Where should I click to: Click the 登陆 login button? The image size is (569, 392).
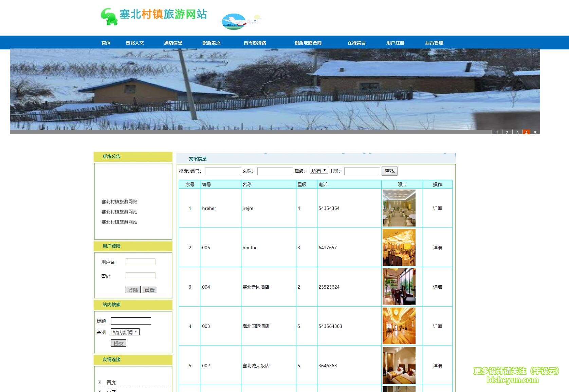pos(133,290)
